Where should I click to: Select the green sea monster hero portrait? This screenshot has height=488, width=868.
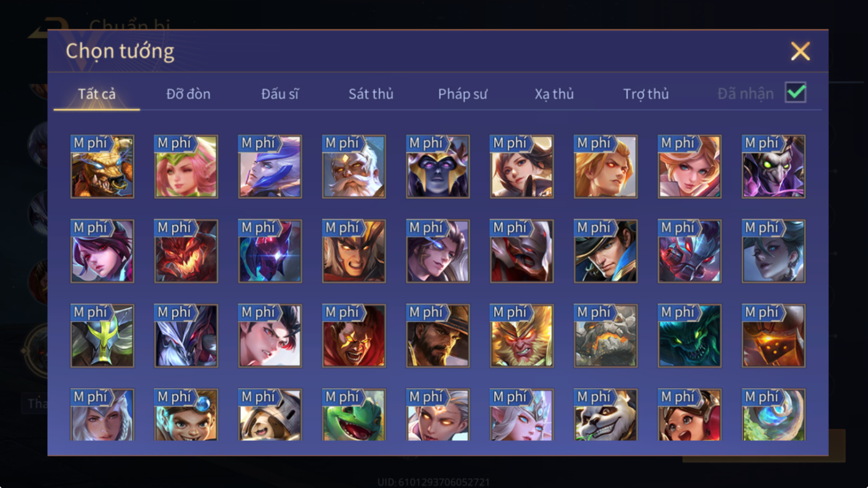click(690, 336)
